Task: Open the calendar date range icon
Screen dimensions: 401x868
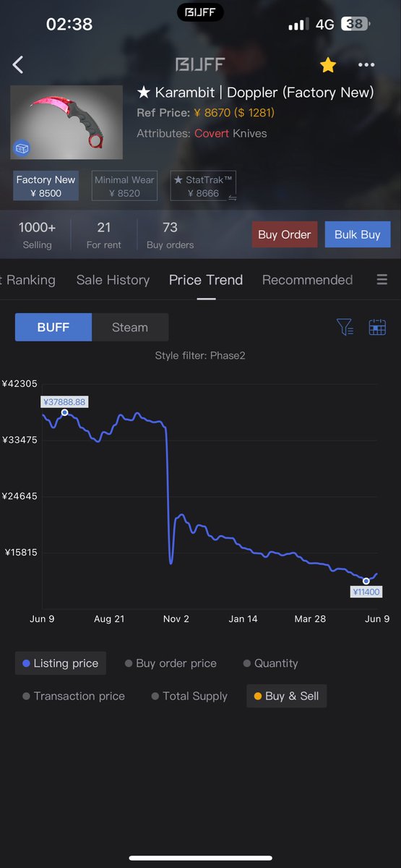Action: (x=377, y=327)
